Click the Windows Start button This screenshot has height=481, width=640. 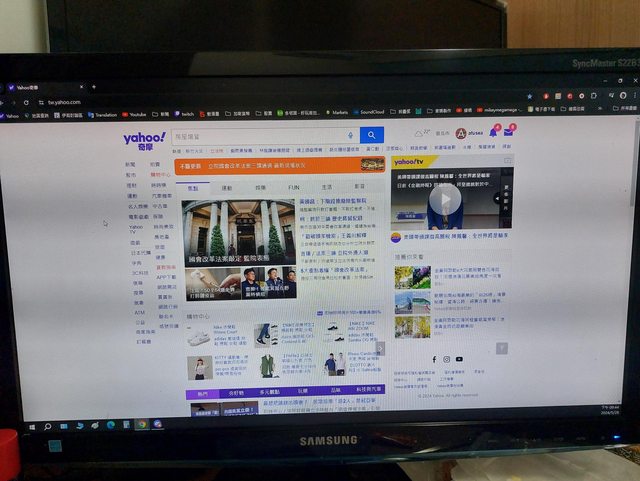[x=32, y=425]
